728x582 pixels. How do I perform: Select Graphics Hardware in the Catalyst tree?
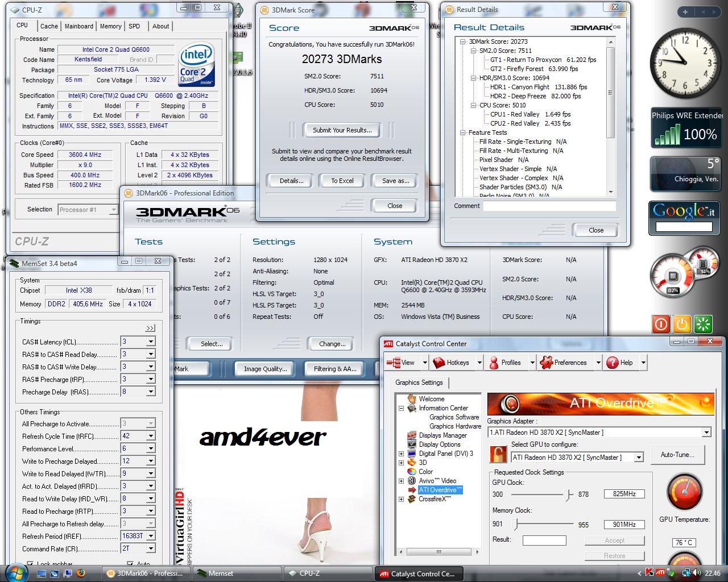tap(455, 426)
